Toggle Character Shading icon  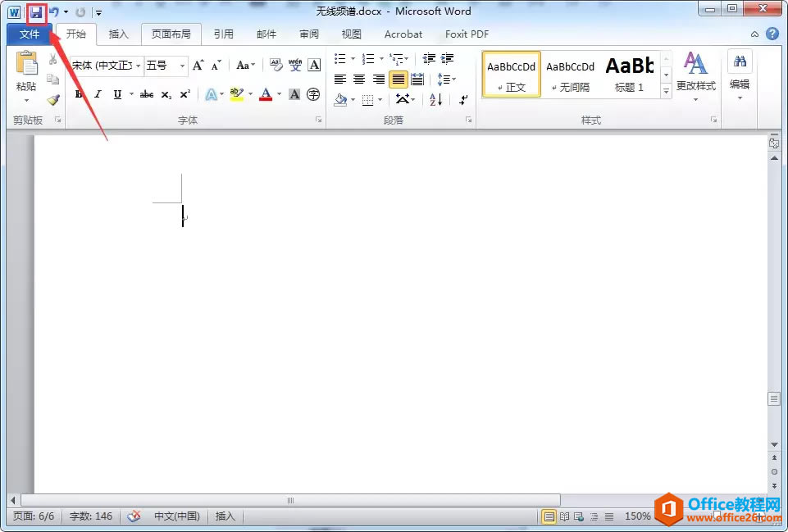click(x=294, y=94)
